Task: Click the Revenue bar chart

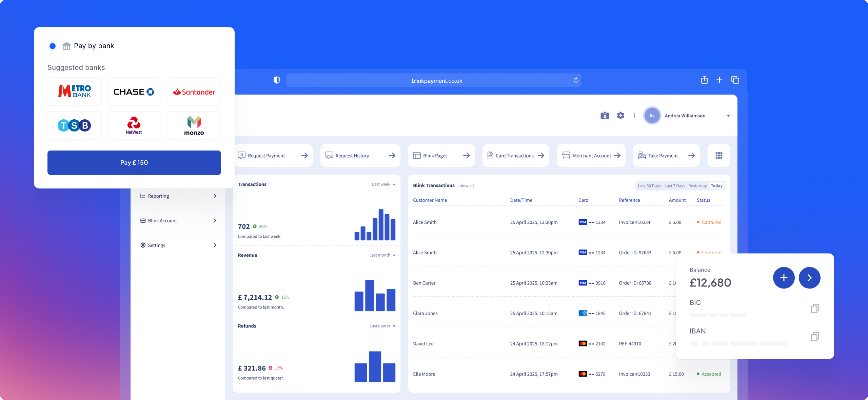Action: pyautogui.click(x=375, y=296)
